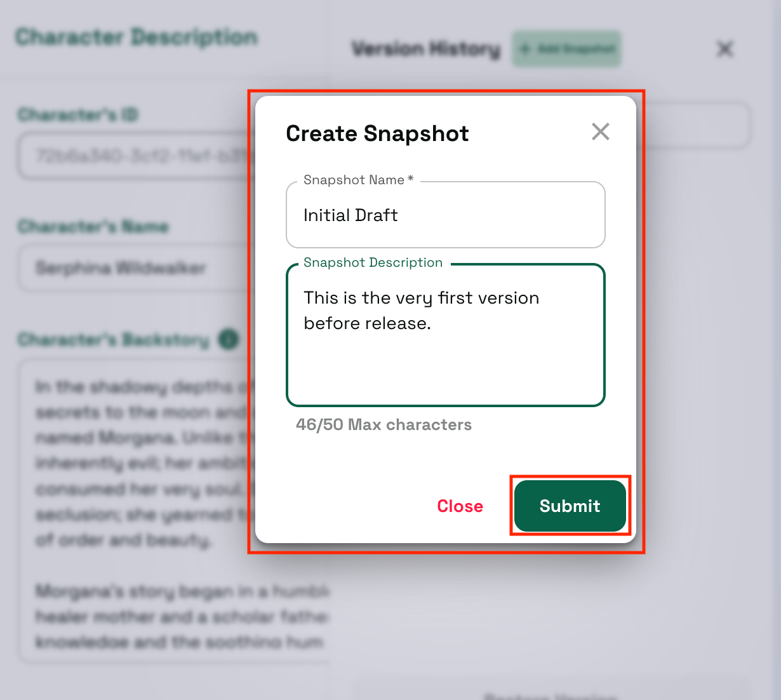The image size is (781, 700).
Task: Click the 46/50 Max characters counter
Action: (384, 425)
